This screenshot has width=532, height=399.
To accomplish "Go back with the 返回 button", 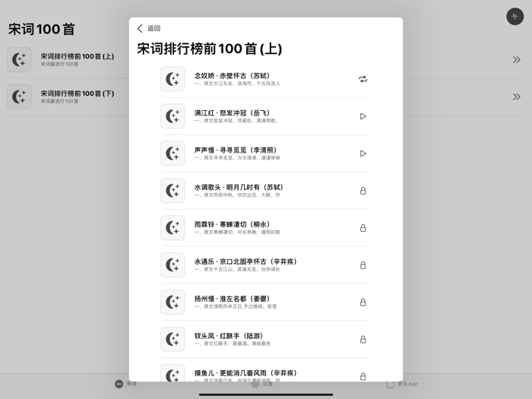I will 149,28.
